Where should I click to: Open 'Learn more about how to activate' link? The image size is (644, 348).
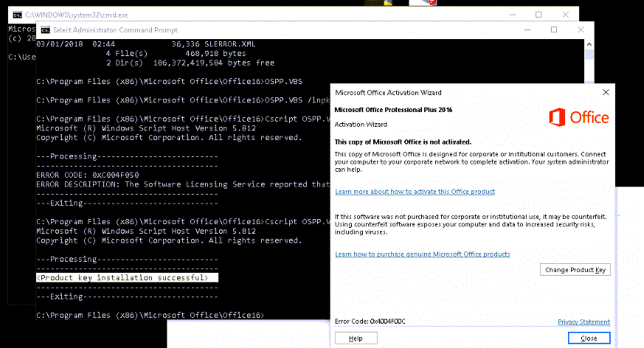click(415, 192)
